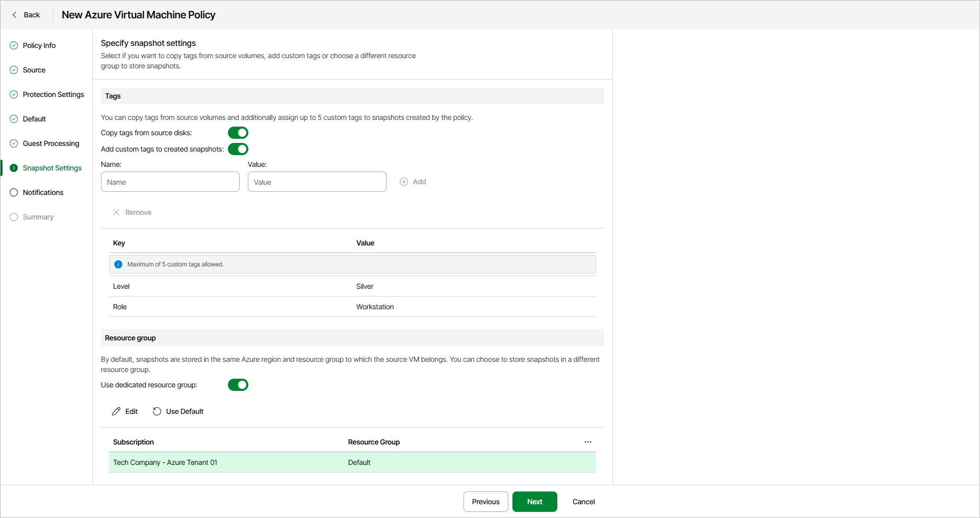Click the info icon about maximum custom tags
The width and height of the screenshot is (980, 518).
pyautogui.click(x=118, y=264)
